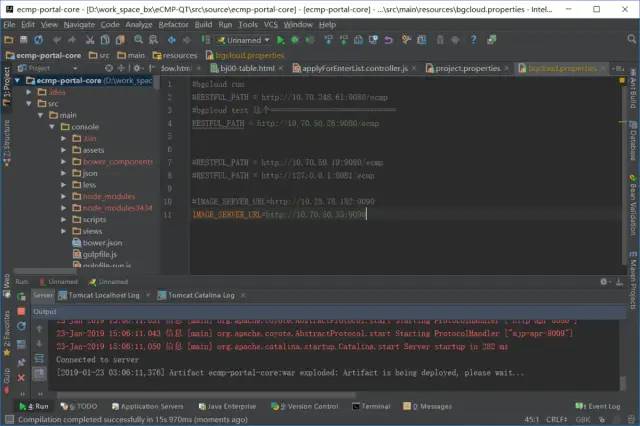The height and width of the screenshot is (426, 640).
Task: Click the Debug bug icon in toolbar
Action: [294, 39]
